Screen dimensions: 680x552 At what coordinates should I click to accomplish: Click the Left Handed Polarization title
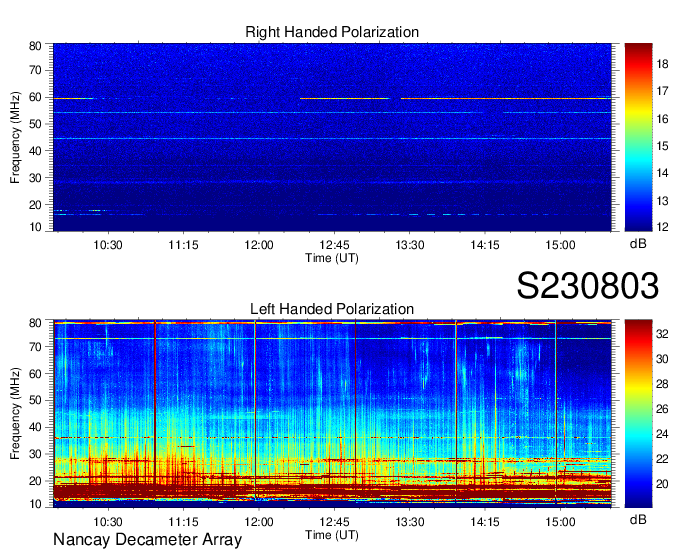(332, 309)
